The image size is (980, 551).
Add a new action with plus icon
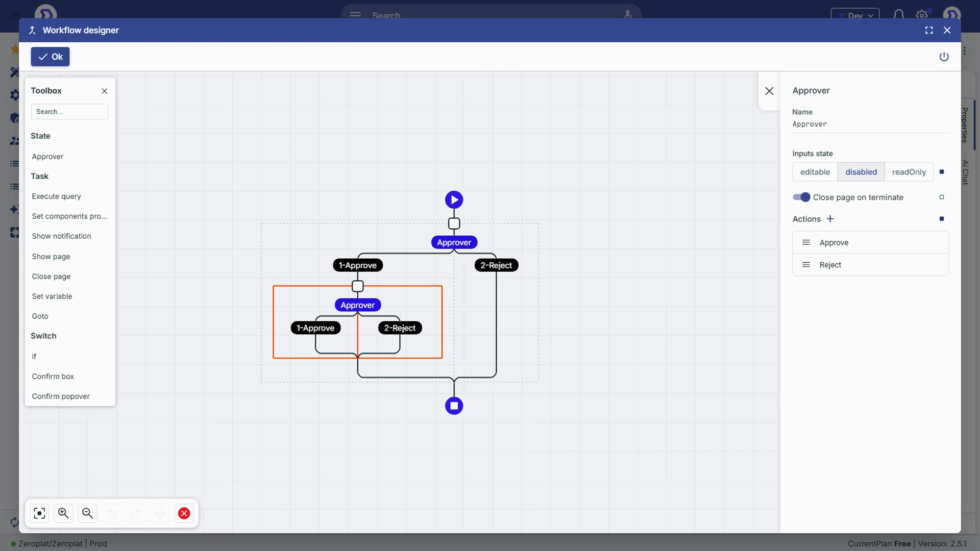pyautogui.click(x=830, y=219)
